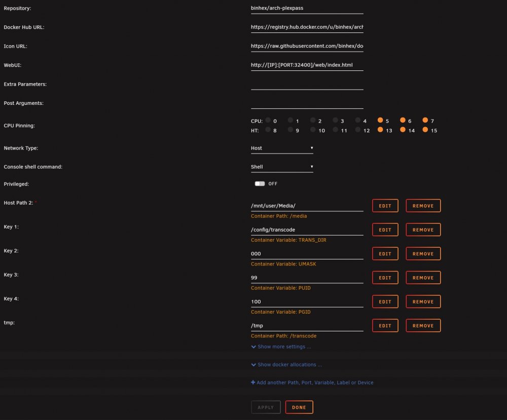Edit Key 2 UMASK variable
The width and height of the screenshot is (507, 420).
pos(385,254)
